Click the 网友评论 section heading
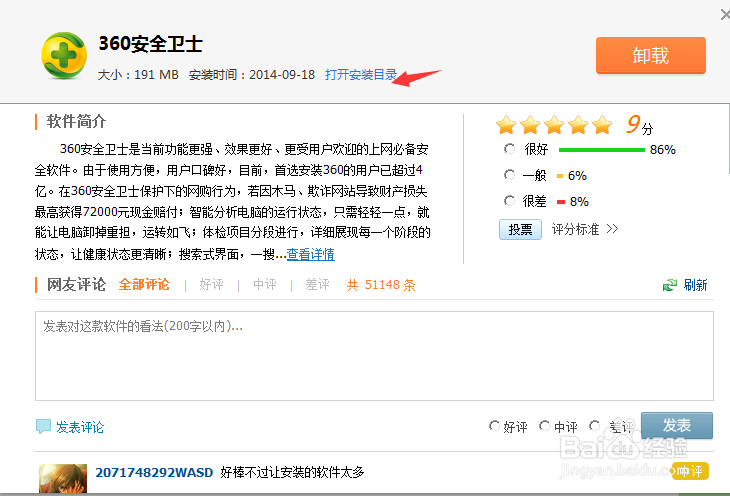This screenshot has width=730, height=496. click(x=76, y=284)
